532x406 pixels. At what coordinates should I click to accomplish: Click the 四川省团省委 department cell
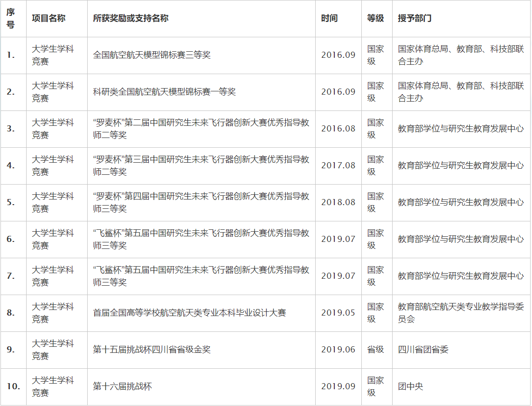click(461, 350)
